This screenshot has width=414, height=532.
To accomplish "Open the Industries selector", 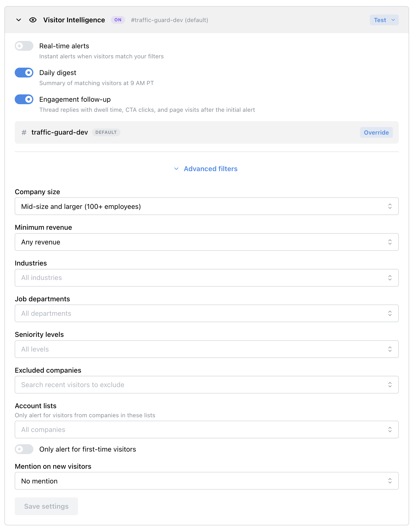I will (207, 278).
